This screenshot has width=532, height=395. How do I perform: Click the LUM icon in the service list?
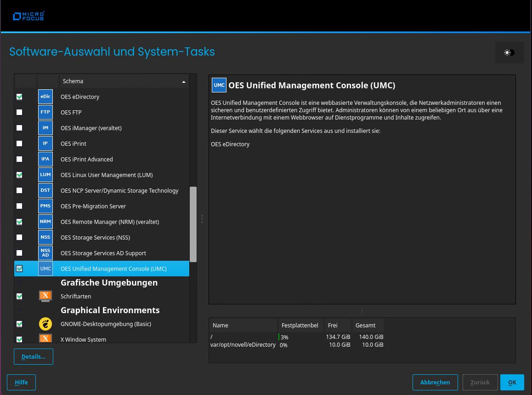pyautogui.click(x=45, y=175)
